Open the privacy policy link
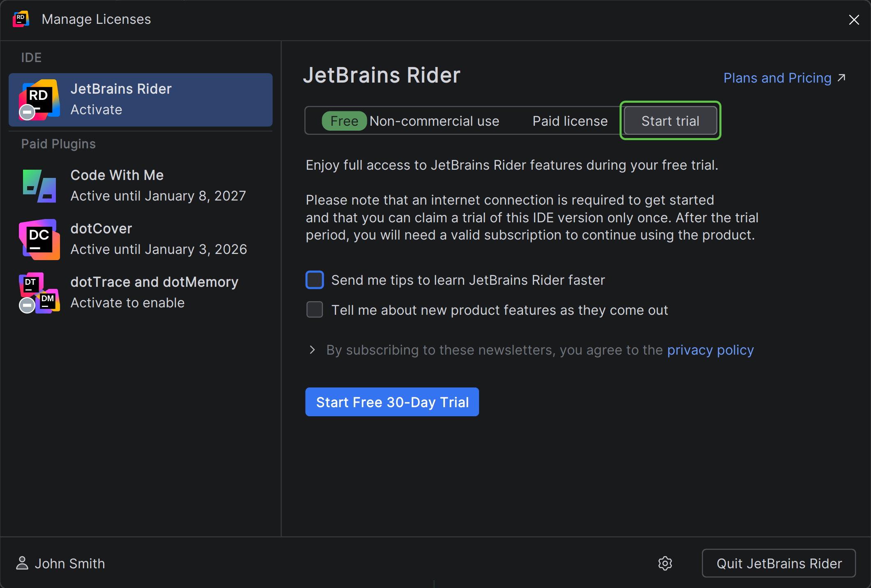 (x=710, y=350)
